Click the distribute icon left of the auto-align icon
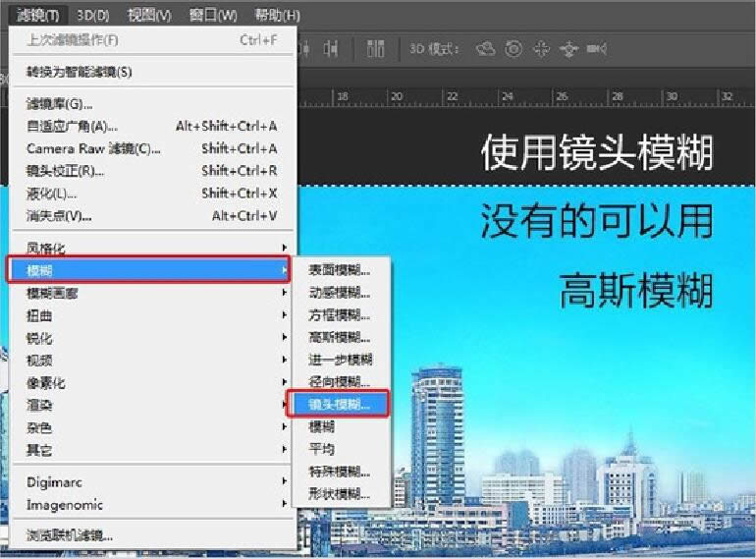This screenshot has height=559, width=756. [331, 49]
